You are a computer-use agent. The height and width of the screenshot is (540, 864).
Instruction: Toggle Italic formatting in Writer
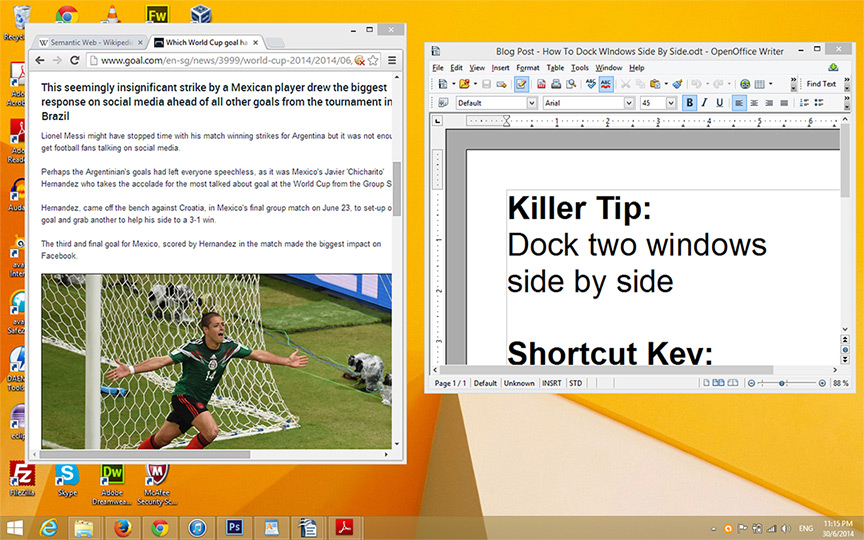point(704,102)
